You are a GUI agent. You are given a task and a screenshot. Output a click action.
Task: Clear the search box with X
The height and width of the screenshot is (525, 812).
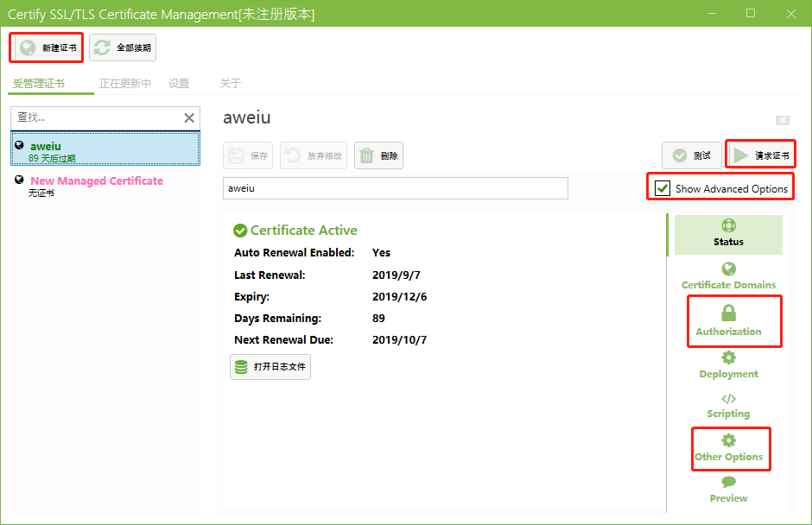point(189,118)
